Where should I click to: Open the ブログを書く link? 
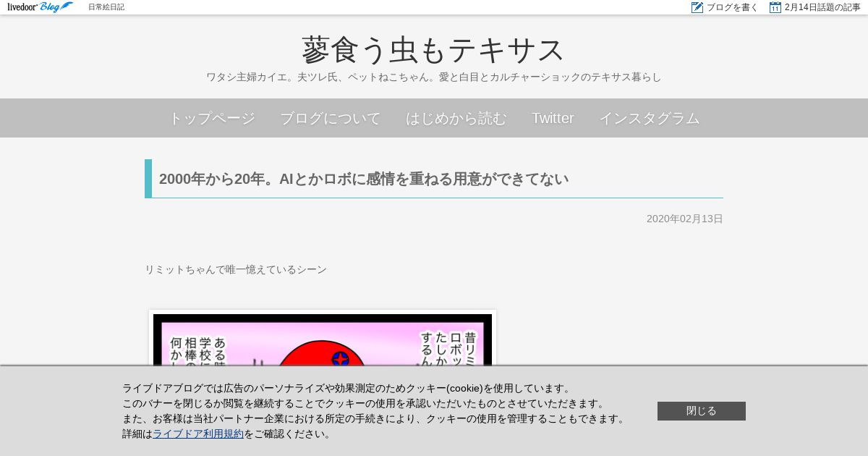pos(733,7)
